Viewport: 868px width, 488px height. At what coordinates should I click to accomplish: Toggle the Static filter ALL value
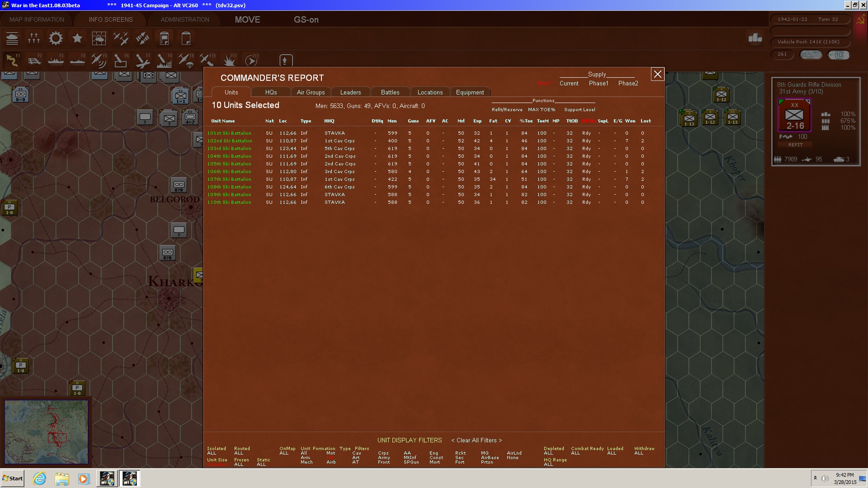click(261, 465)
